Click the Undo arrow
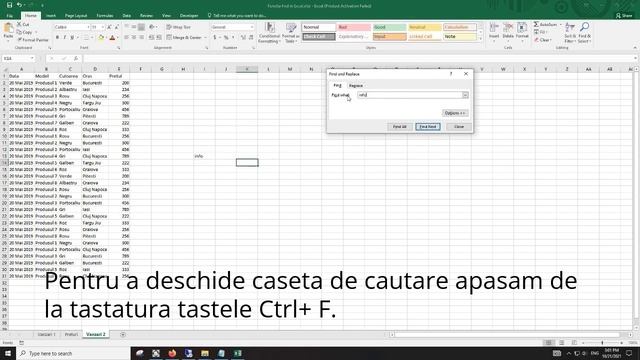Viewport: 640px width, 360px height. pos(19,5)
